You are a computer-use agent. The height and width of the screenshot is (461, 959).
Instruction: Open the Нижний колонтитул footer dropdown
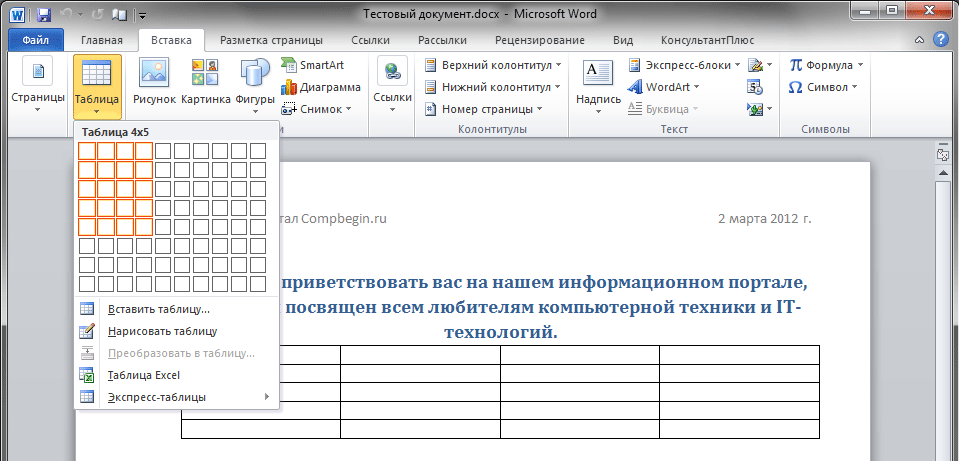coord(493,87)
